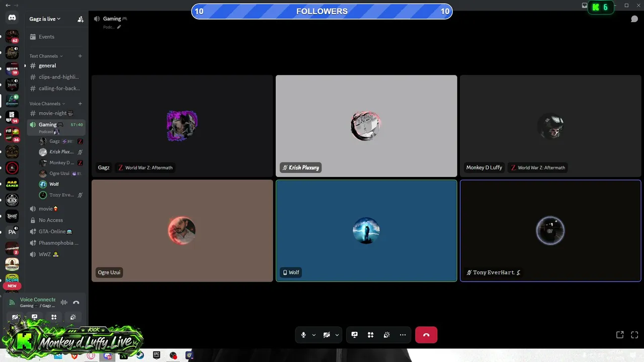Focus Monkey D Luffy's video tile
Screen dimensions: 644x362
(x=550, y=126)
